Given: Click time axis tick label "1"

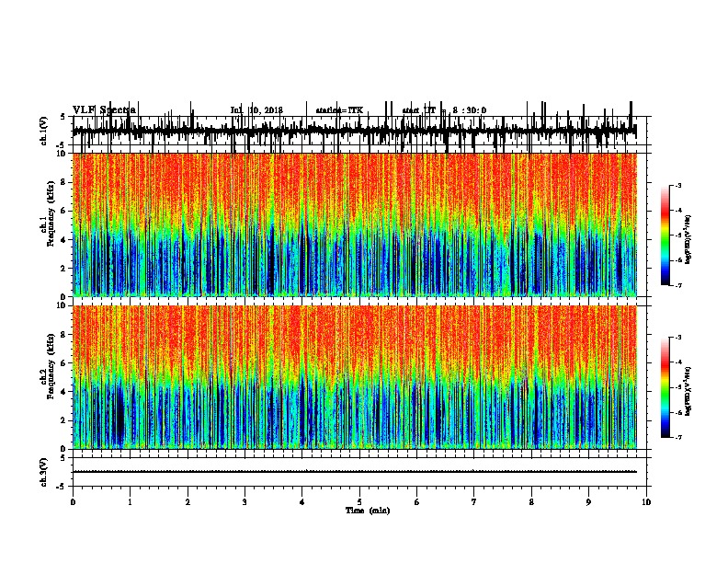Looking at the screenshot, I should coord(130,502).
